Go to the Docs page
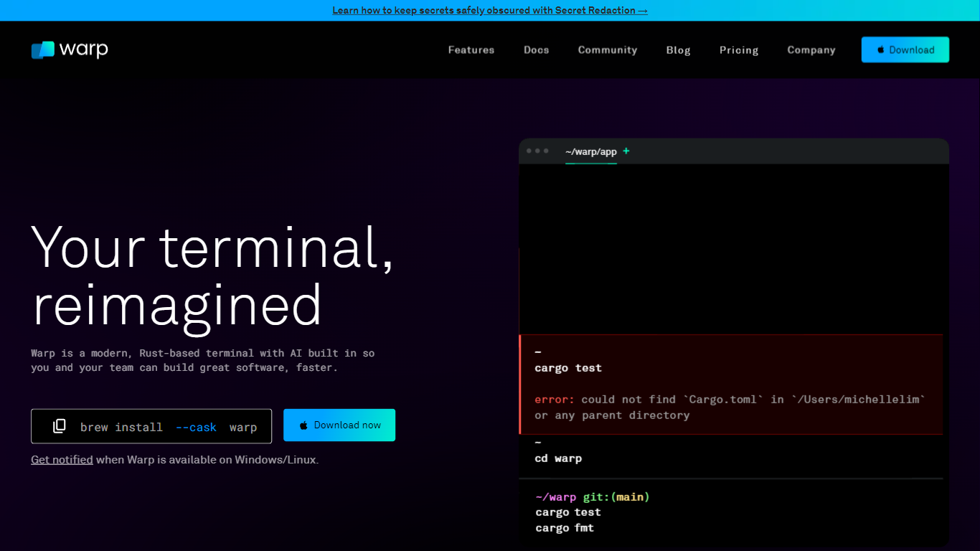The image size is (980, 551). coord(536,50)
